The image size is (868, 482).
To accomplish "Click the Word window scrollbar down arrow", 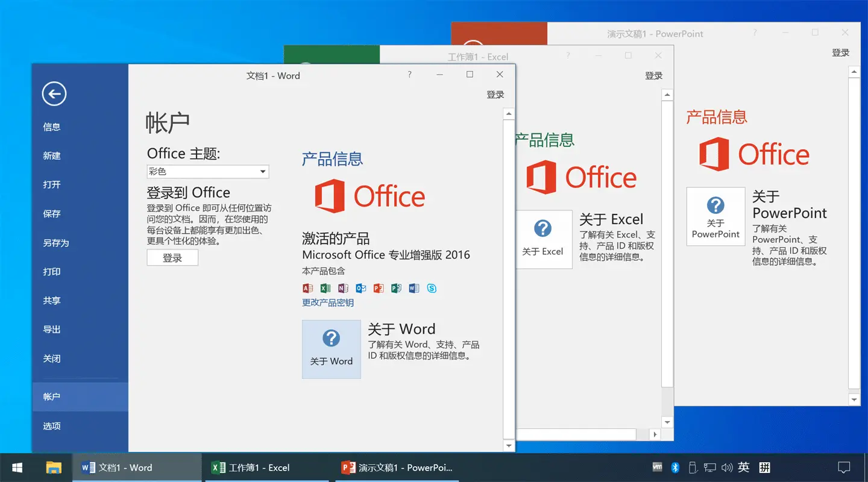I will click(509, 446).
